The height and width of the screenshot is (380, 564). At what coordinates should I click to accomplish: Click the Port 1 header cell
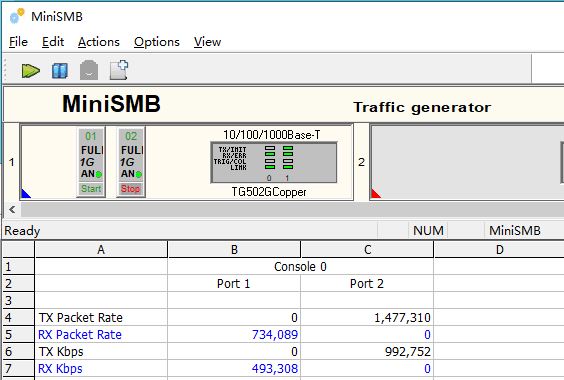click(x=234, y=284)
